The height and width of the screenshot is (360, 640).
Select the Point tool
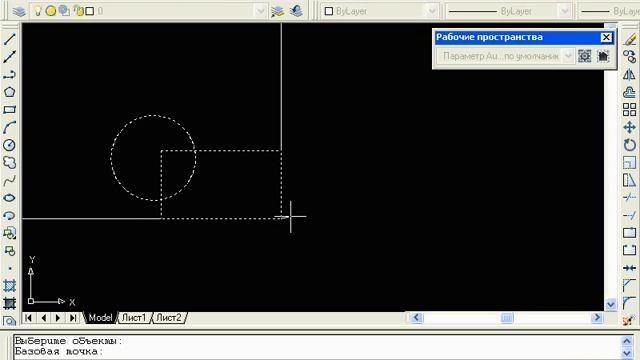[9, 268]
